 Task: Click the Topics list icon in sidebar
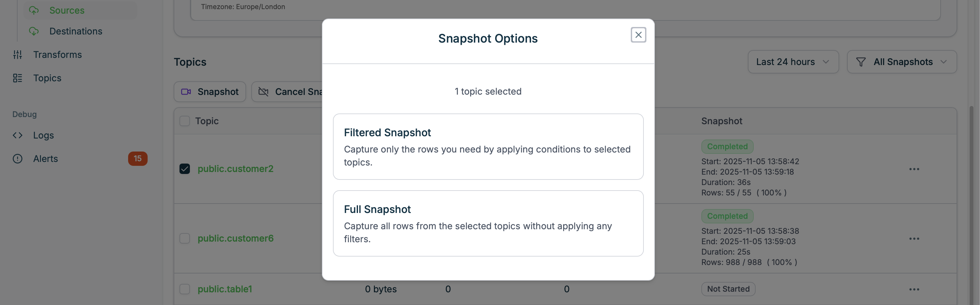coord(18,78)
